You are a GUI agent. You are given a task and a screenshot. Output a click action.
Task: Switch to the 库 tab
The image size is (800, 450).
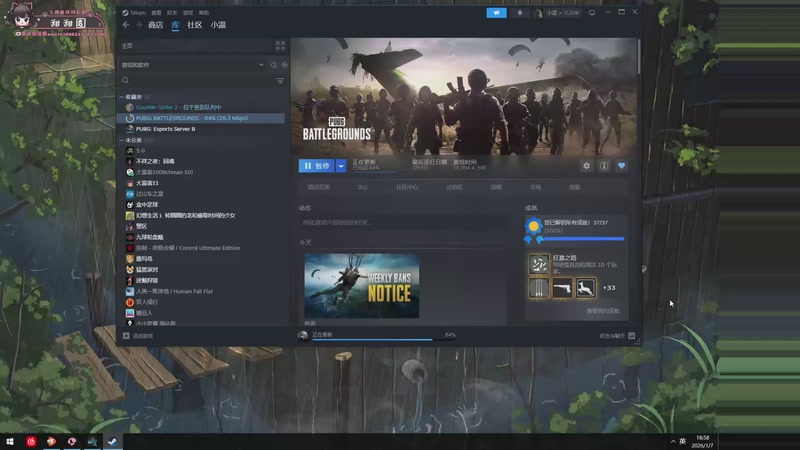click(x=176, y=25)
